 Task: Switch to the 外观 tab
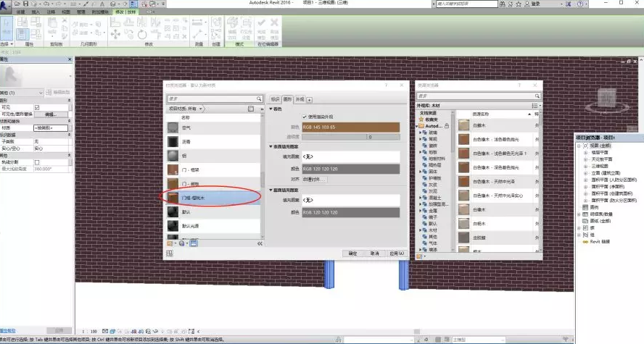coord(300,99)
